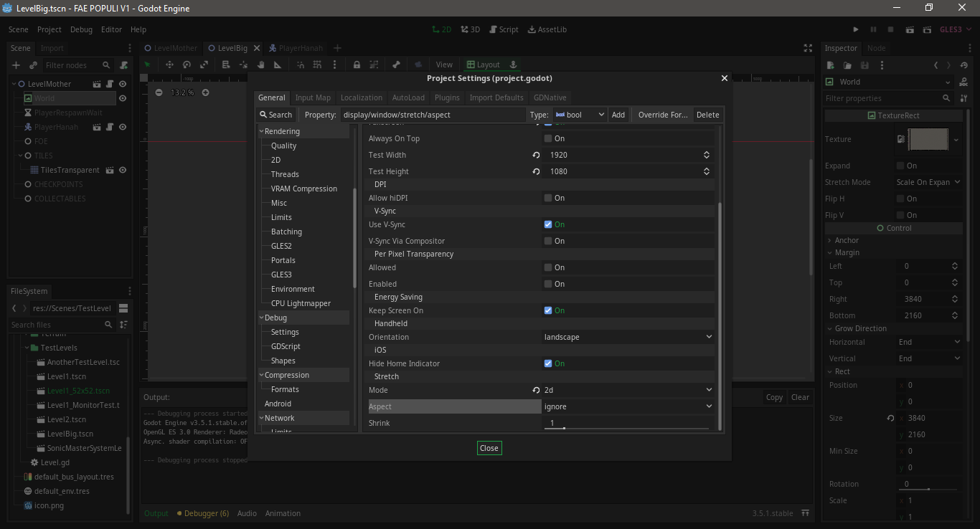Image resolution: width=980 pixels, height=529 pixels.
Task: Open the script attached to PlayerHanah
Action: coord(110,127)
